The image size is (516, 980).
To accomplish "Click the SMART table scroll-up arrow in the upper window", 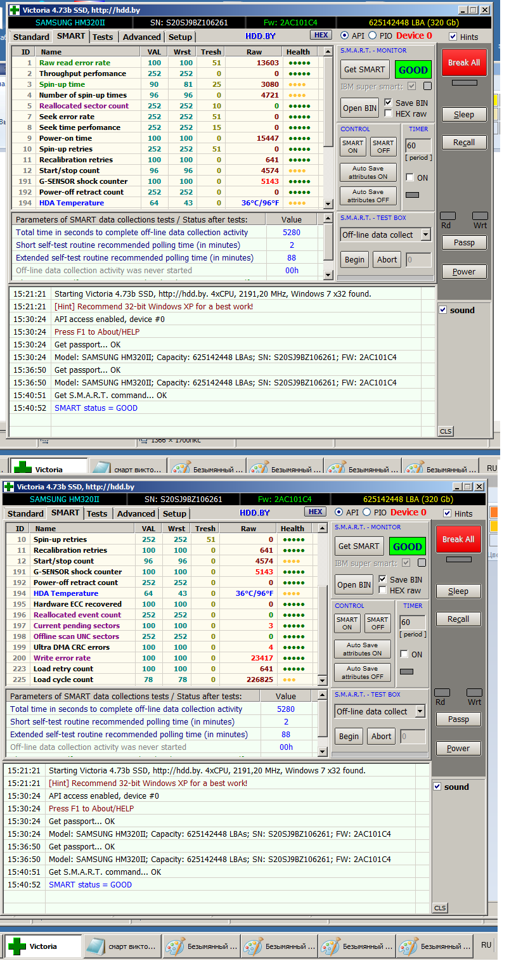I will coord(328,52).
